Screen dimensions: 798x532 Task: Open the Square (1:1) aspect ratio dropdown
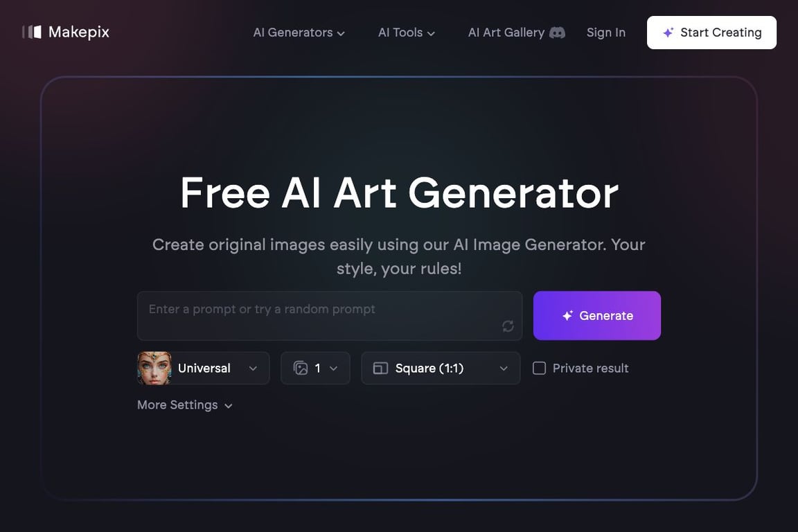[x=441, y=368]
